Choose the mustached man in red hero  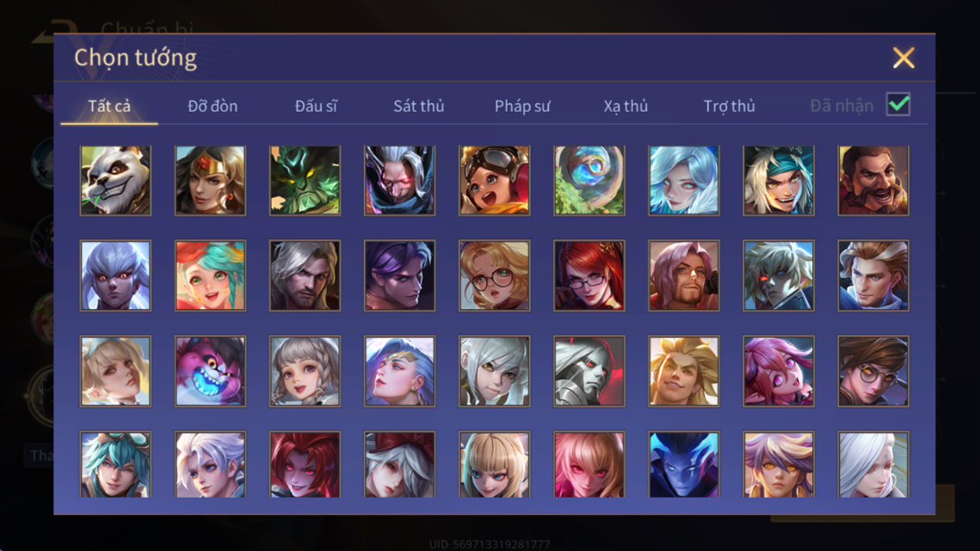point(873,181)
